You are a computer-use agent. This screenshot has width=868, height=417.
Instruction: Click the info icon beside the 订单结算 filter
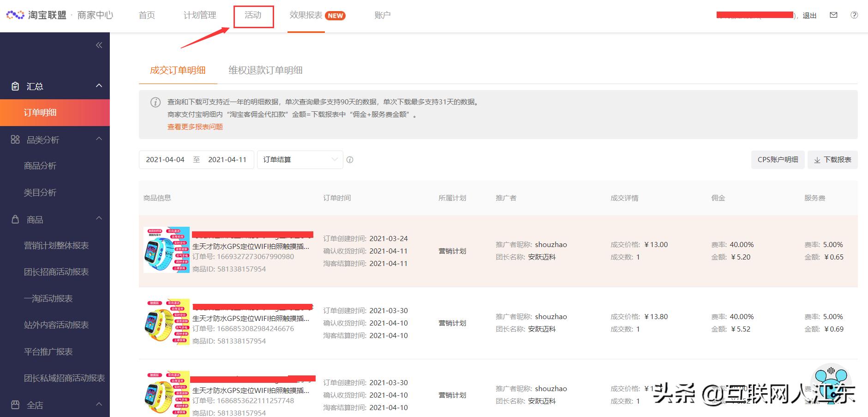pyautogui.click(x=350, y=160)
